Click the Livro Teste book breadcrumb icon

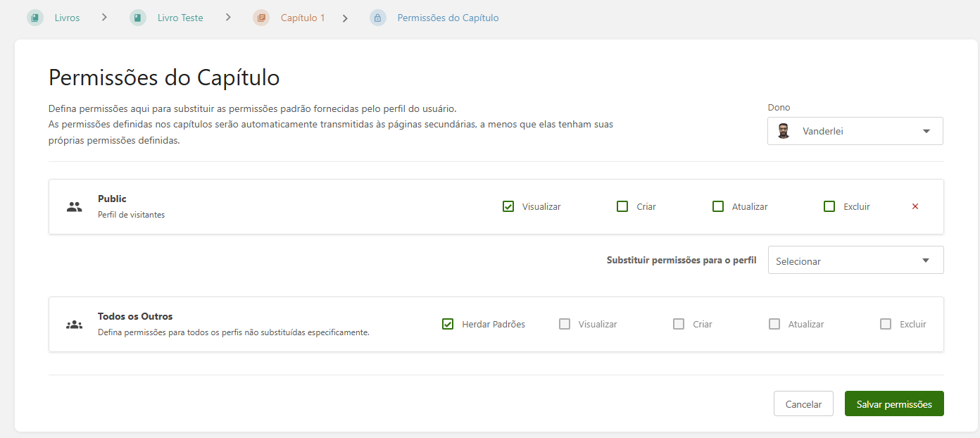138,18
